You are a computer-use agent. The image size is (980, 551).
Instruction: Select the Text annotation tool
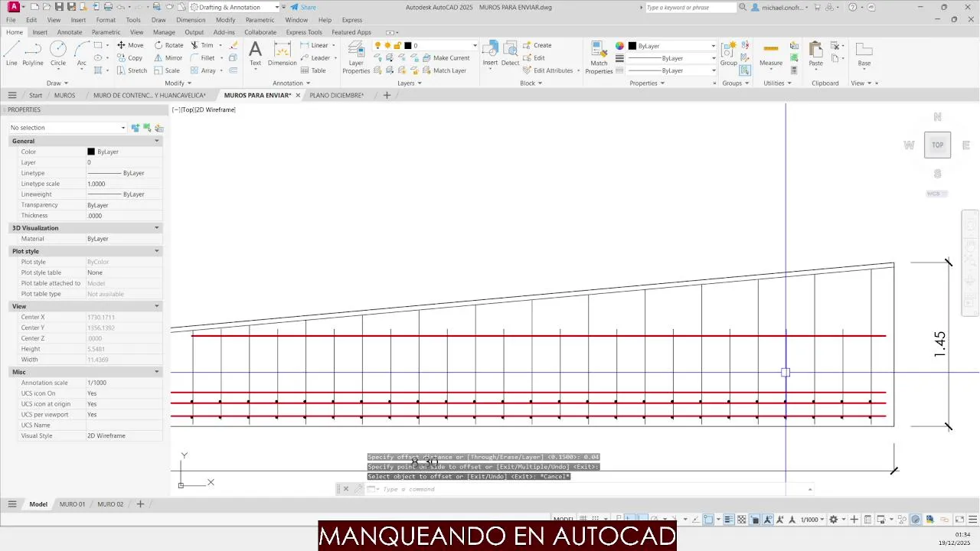click(255, 54)
